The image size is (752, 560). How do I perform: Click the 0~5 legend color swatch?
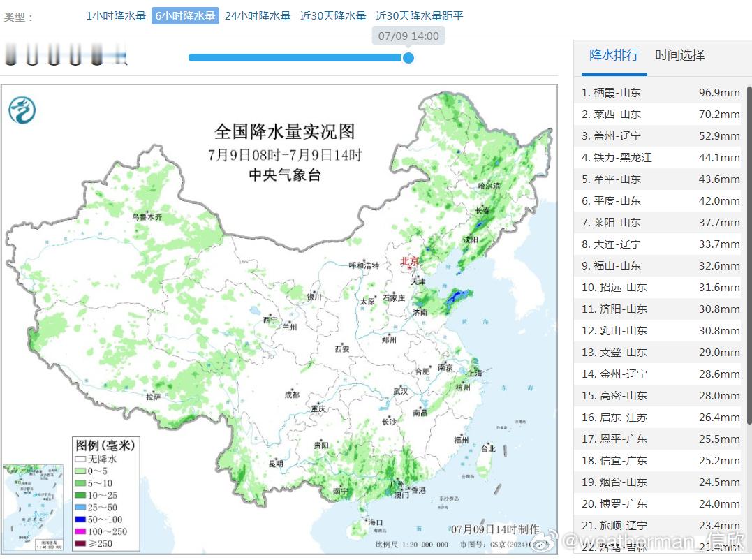tap(80, 471)
